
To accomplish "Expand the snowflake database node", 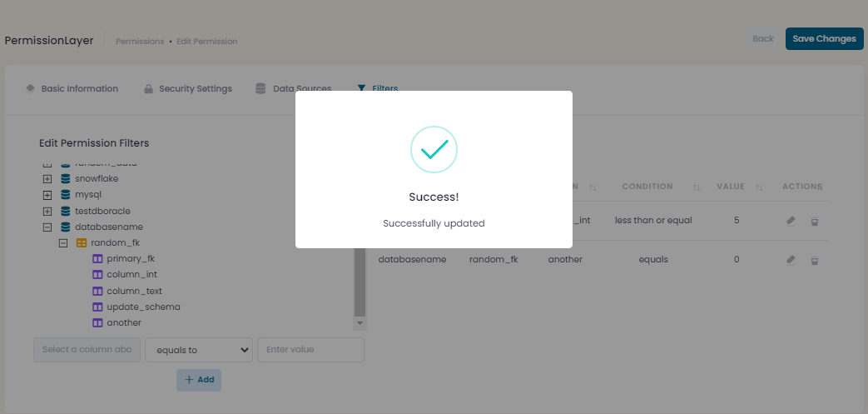I will [47, 178].
